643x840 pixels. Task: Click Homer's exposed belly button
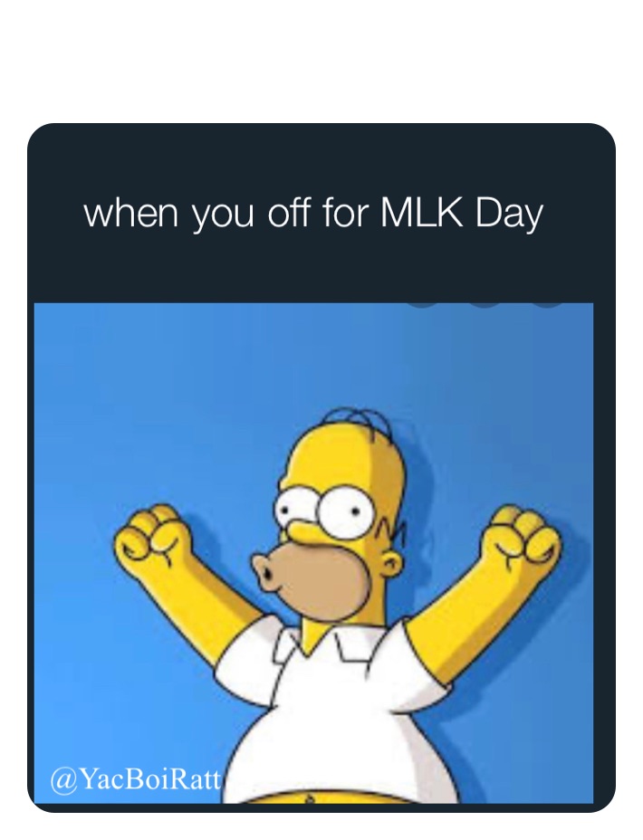pos(307,801)
